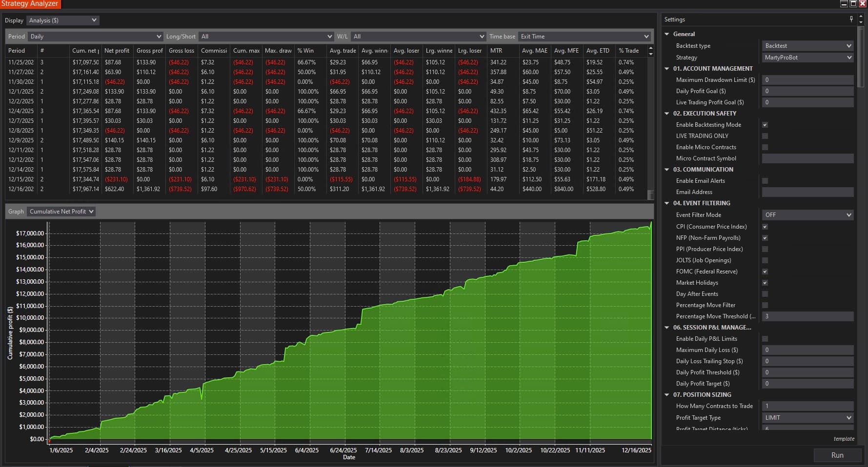
Task: Toggle the Enable Backtesting Mode checkbox
Action: click(x=765, y=125)
